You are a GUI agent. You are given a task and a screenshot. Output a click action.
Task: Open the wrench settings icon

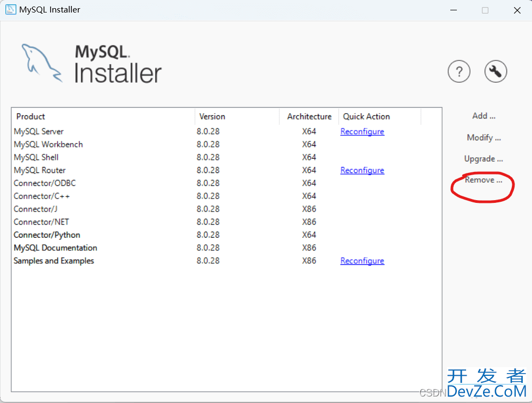[x=496, y=71]
